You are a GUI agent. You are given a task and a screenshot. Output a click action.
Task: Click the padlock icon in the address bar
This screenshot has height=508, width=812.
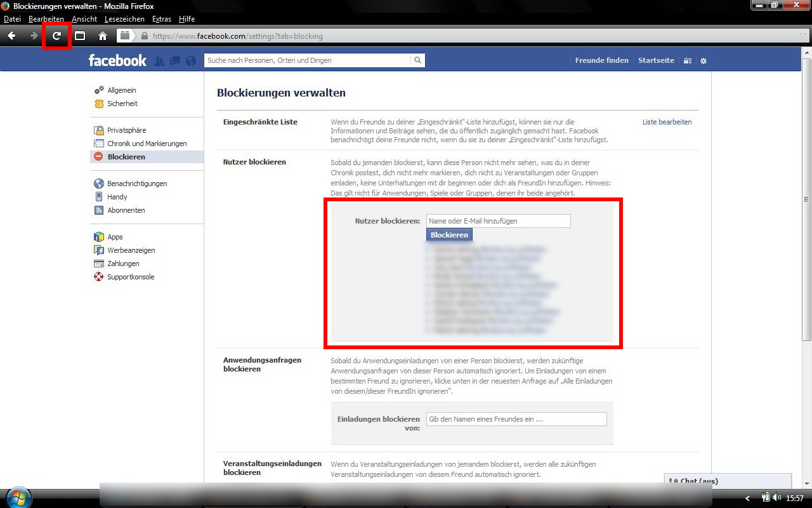click(145, 36)
